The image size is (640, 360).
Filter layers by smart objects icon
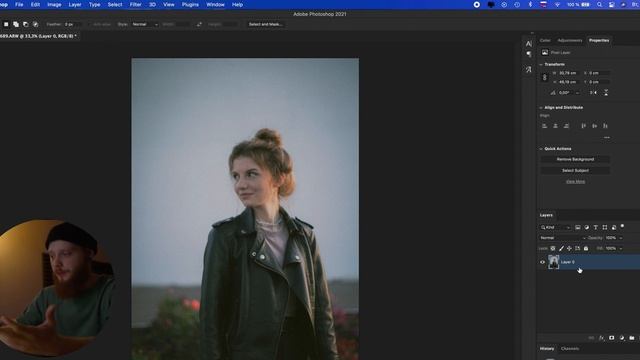614,227
